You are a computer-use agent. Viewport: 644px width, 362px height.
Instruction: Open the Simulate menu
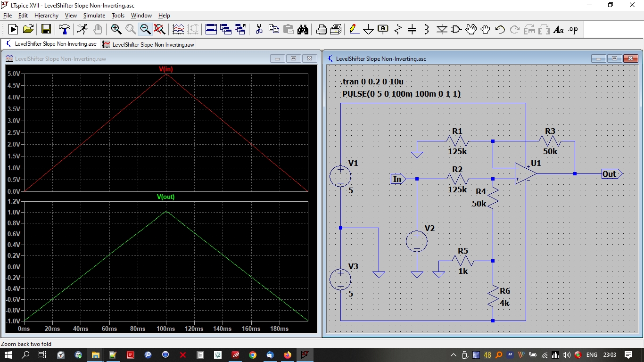[x=94, y=16]
